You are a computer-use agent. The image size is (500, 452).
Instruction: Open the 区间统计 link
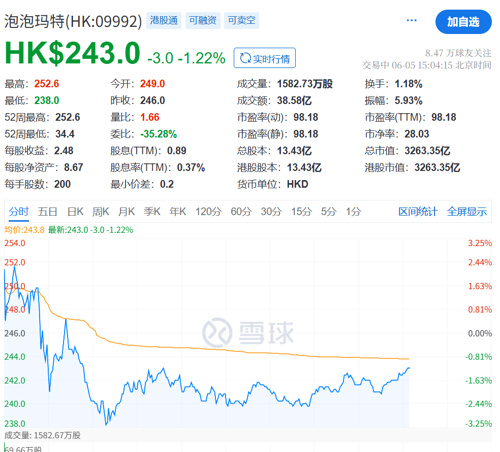pos(418,211)
